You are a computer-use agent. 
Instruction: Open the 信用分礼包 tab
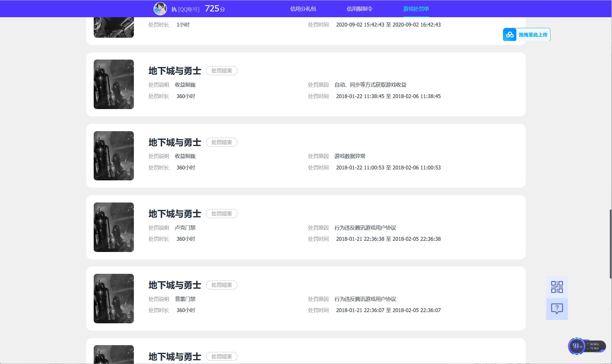coord(303,9)
